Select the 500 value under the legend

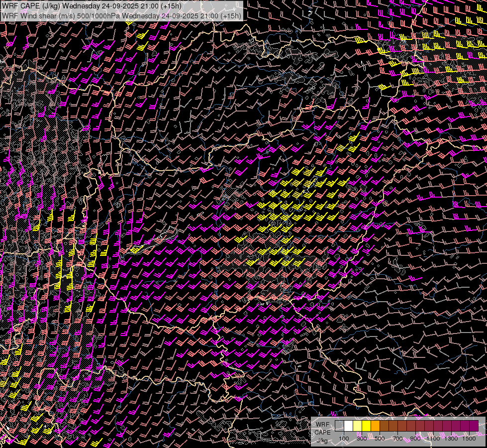[x=380, y=439]
